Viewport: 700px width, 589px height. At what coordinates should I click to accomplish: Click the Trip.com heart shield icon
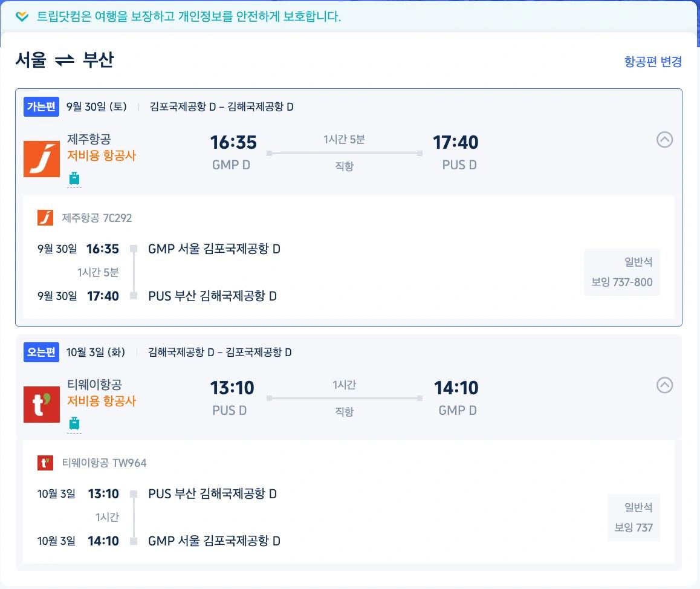pyautogui.click(x=22, y=16)
